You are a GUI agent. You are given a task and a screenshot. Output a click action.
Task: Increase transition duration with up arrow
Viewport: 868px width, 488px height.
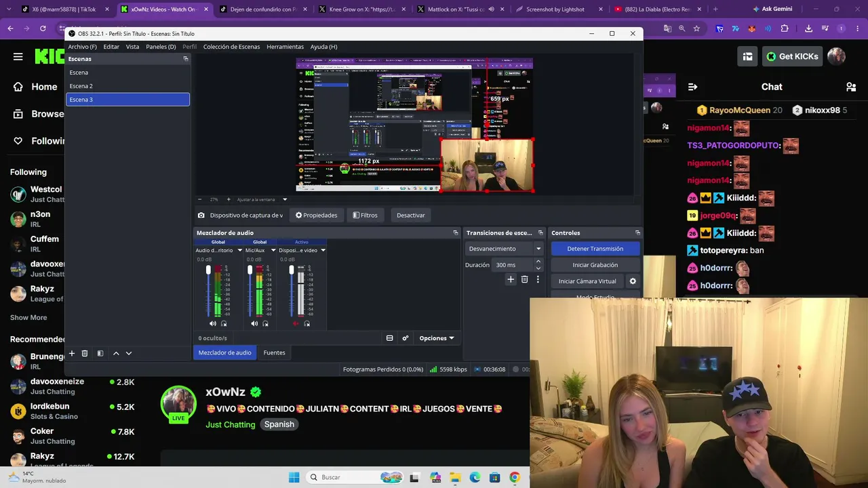[538, 262]
